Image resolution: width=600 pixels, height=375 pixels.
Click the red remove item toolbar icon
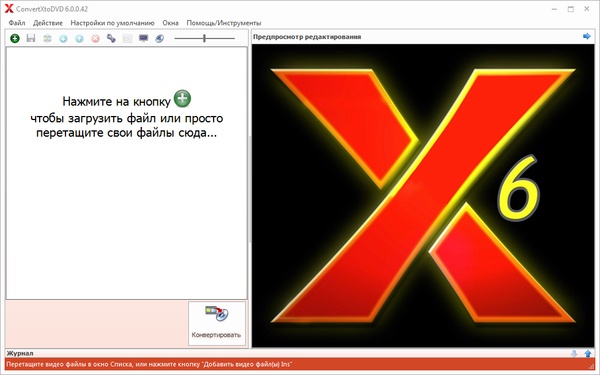tap(95, 38)
